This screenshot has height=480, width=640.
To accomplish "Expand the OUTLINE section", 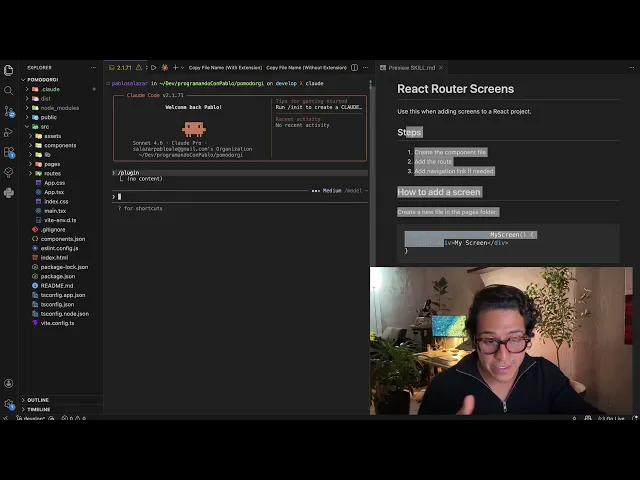I will click(61, 400).
